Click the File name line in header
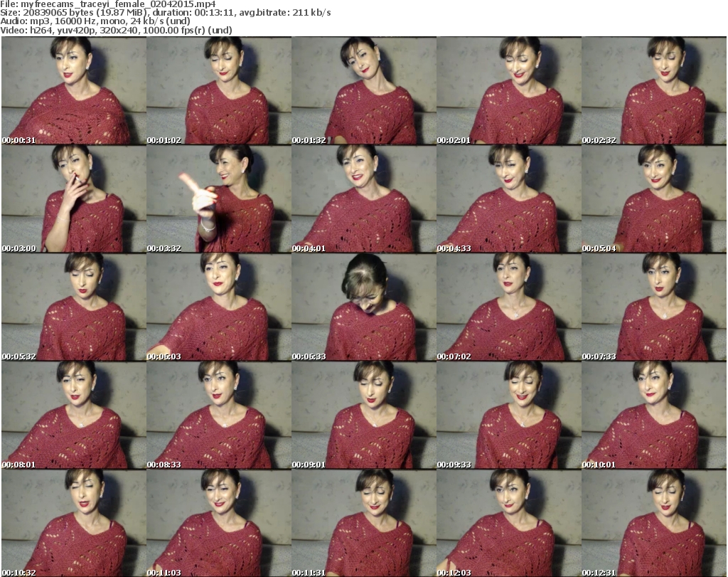728x577 pixels. (108, 4)
